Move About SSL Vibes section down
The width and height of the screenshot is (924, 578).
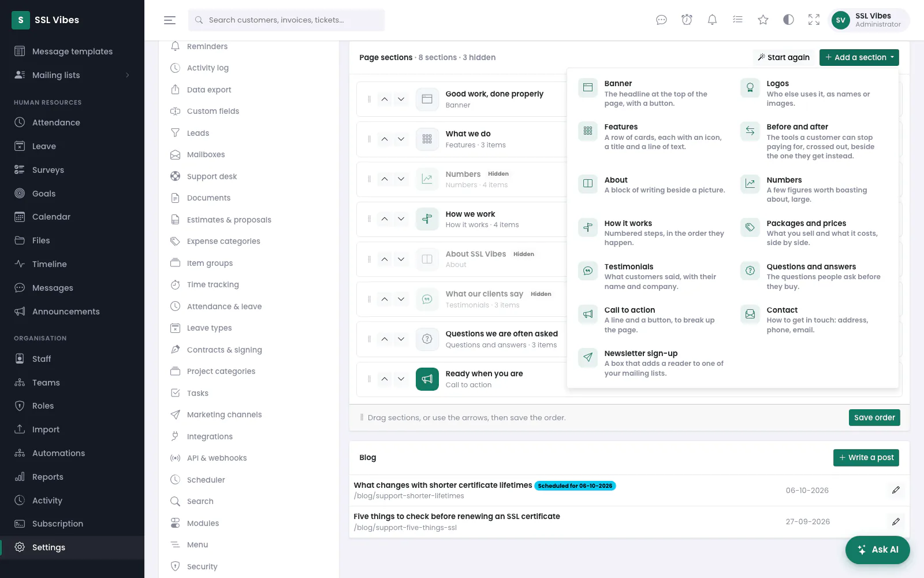point(401,259)
